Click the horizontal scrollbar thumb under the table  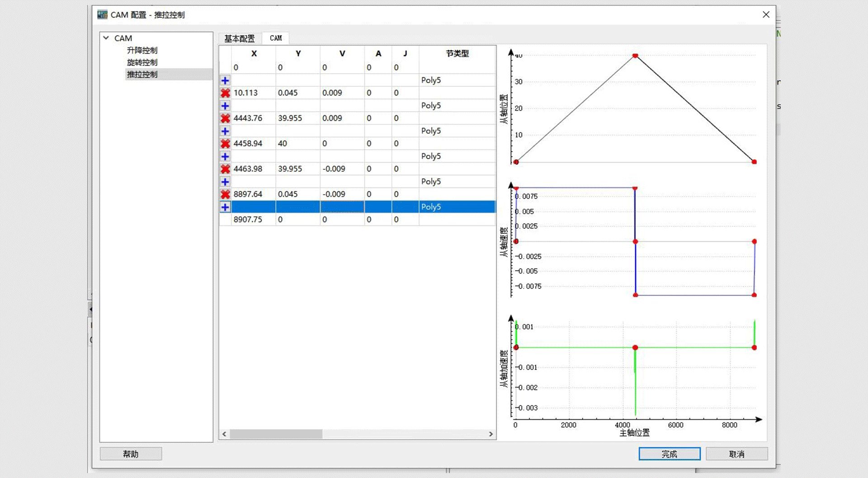coord(276,434)
